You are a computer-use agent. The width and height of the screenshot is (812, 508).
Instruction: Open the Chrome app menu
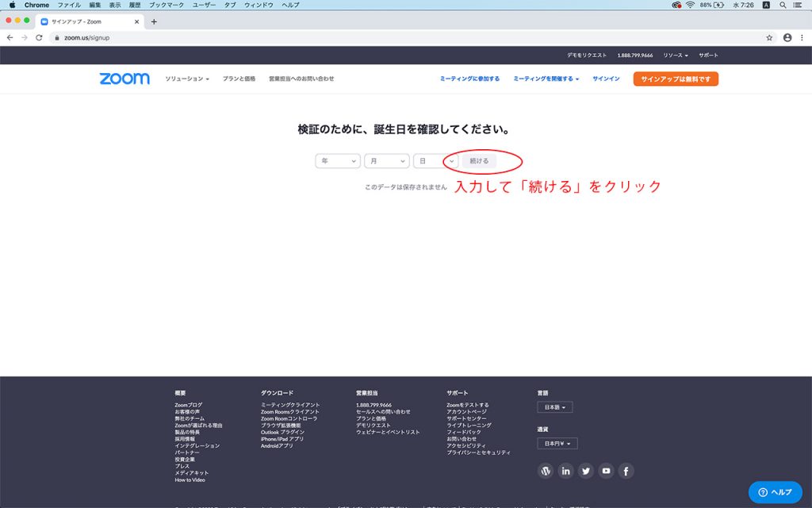tap(36, 5)
